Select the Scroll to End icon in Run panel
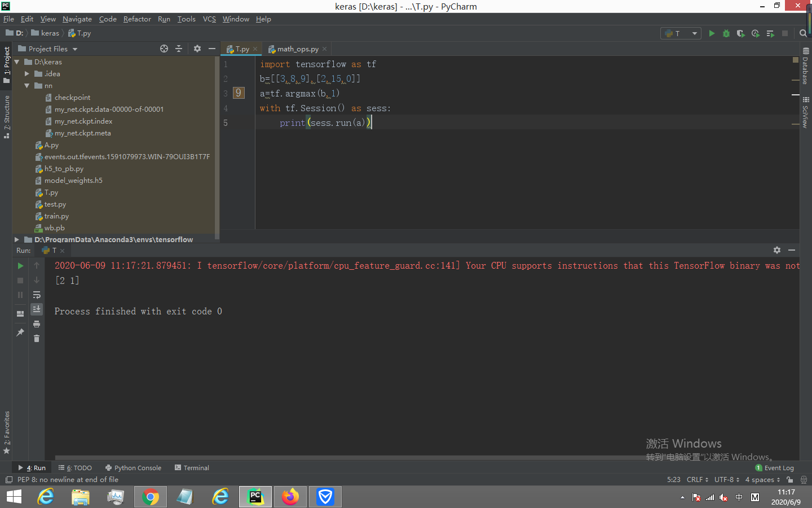The width and height of the screenshot is (812, 508). (x=37, y=309)
